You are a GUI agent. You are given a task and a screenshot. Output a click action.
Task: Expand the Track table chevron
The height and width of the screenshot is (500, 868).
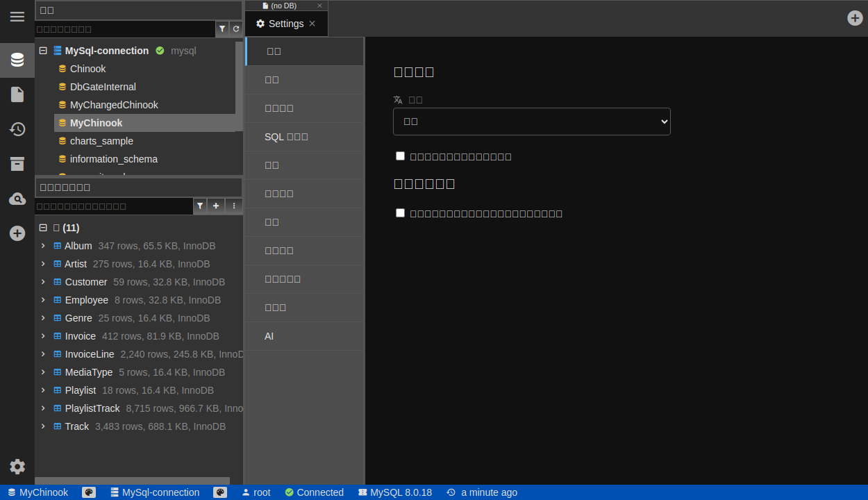(43, 426)
